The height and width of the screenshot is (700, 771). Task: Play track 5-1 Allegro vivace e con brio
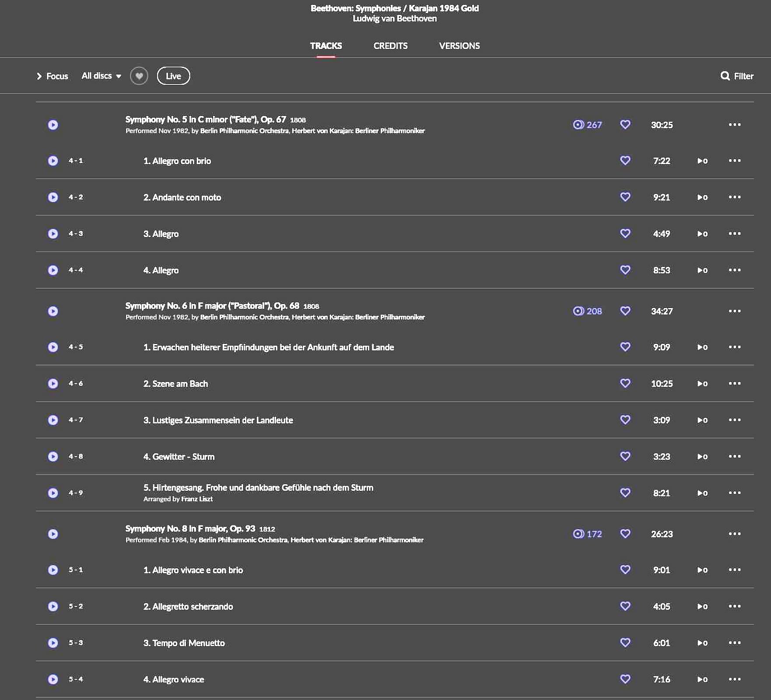click(53, 570)
